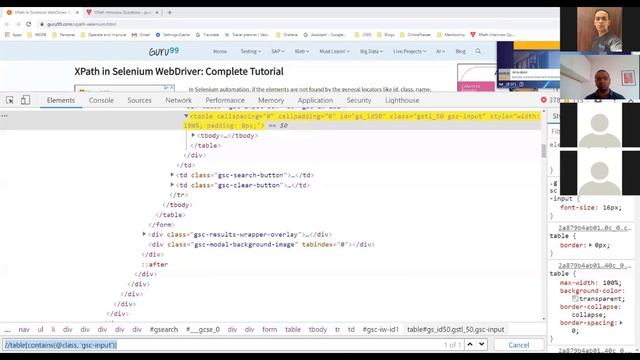Open a new browser tab
This screenshot has height=360, width=640.
170,13
